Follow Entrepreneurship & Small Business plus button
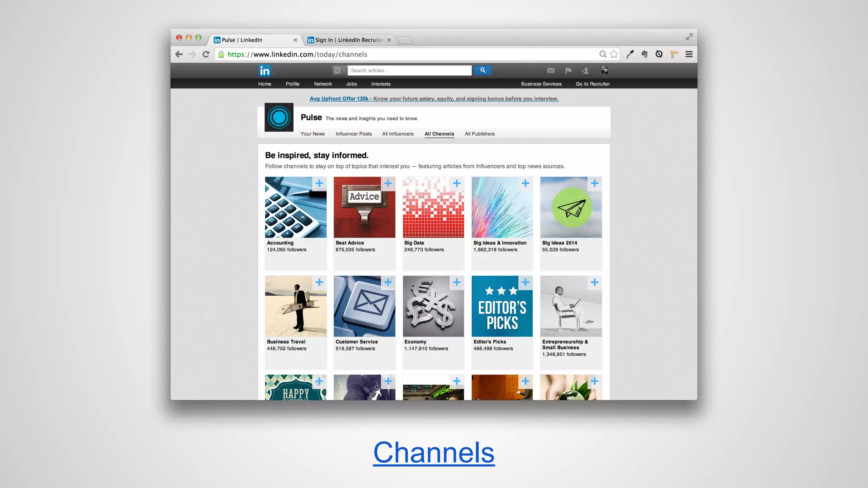This screenshot has height=488, width=868. pos(595,283)
